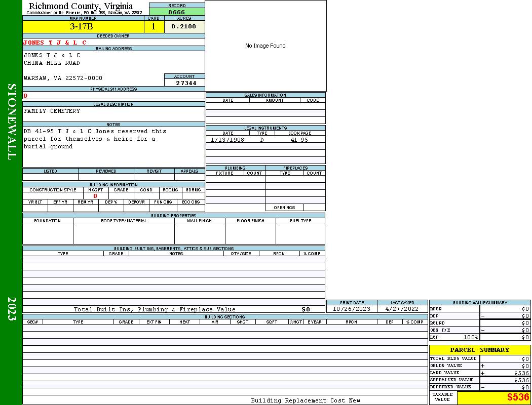532x405 pixels.
Task: Click the record number 8666 field
Action: [x=177, y=12]
